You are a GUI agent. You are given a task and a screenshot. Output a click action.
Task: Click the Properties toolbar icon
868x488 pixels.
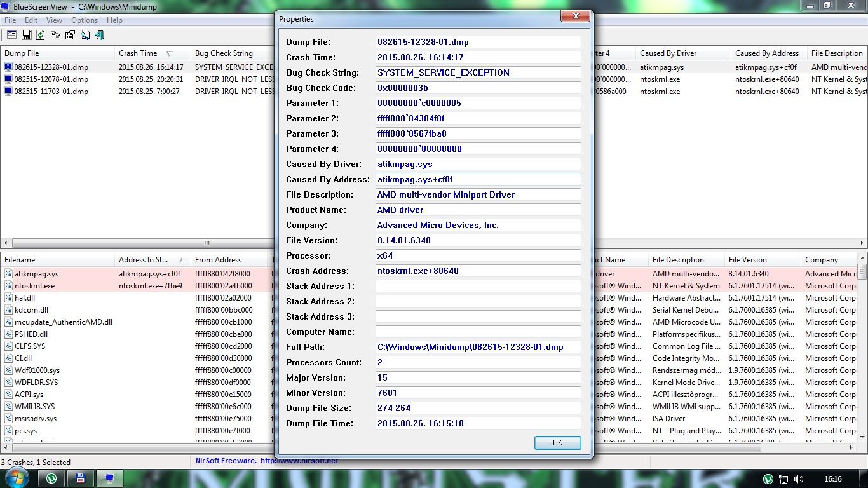70,35
